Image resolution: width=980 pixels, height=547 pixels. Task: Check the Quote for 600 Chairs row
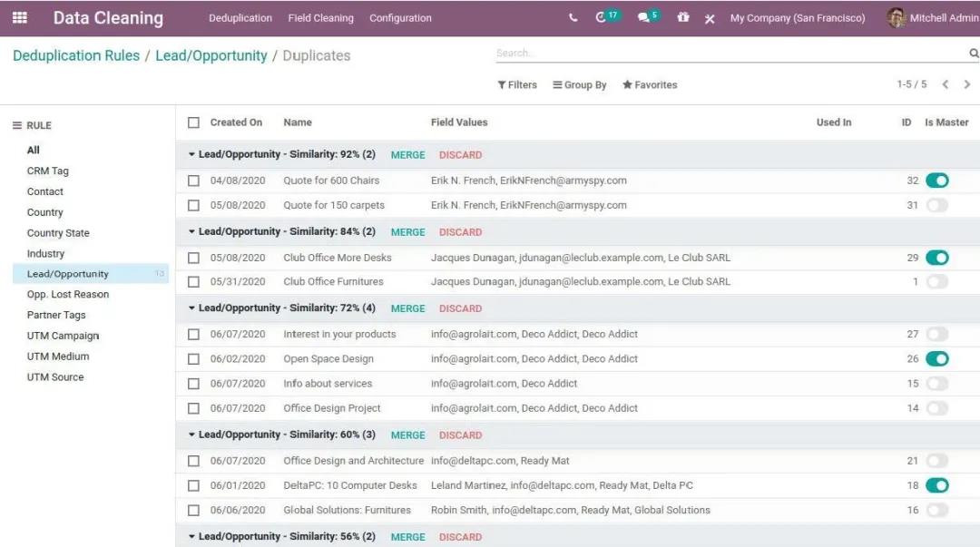point(194,181)
